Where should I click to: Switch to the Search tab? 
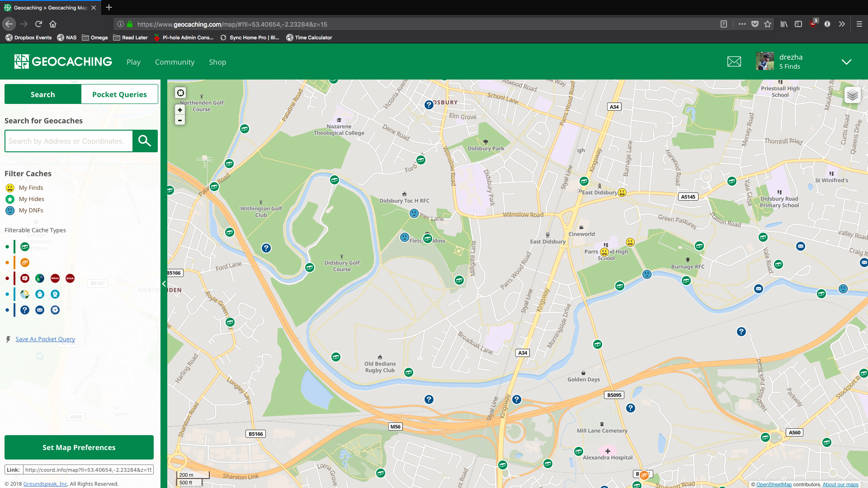[43, 94]
